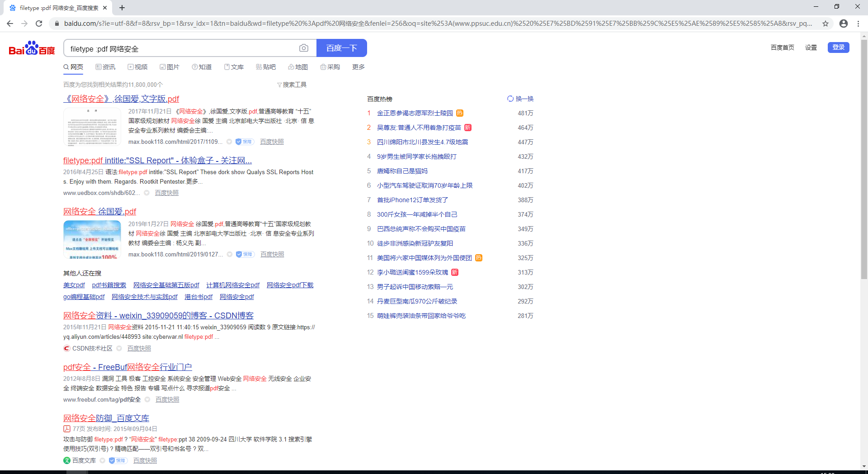
Task: Open hot topic 首批iPhone12订单发货了
Action: (x=413, y=200)
